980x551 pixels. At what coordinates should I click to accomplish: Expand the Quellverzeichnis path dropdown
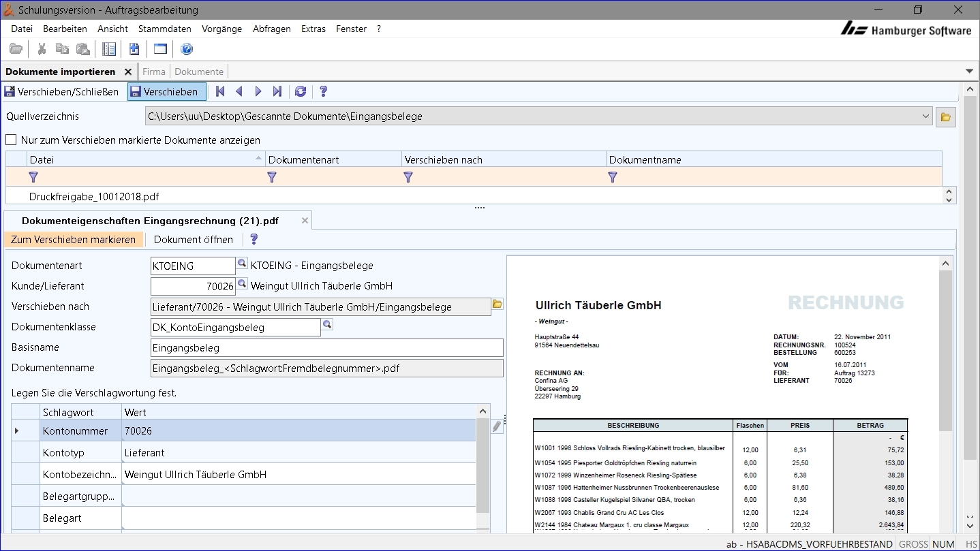coord(925,116)
